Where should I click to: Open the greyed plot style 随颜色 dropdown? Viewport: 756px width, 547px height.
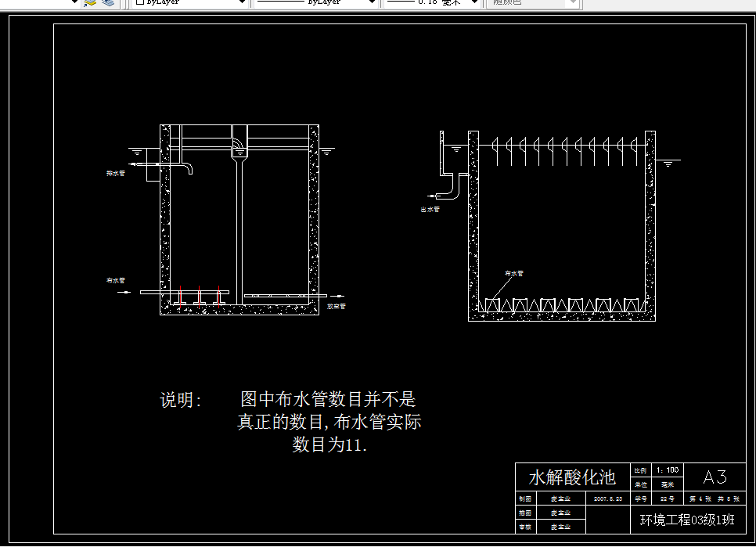[532, 2]
